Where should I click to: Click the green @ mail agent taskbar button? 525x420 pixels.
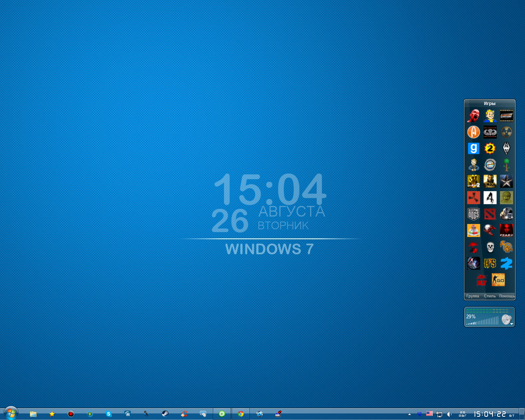click(222, 414)
